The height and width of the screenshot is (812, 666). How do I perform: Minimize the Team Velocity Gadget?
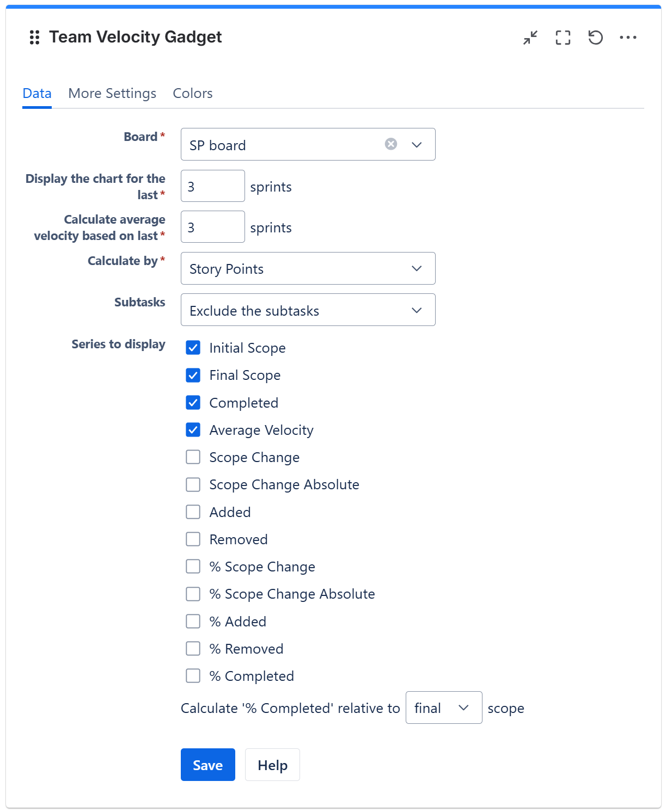(530, 38)
